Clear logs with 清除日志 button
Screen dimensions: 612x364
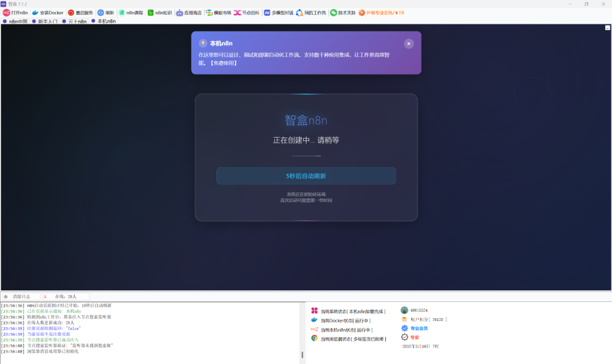click(x=21, y=297)
